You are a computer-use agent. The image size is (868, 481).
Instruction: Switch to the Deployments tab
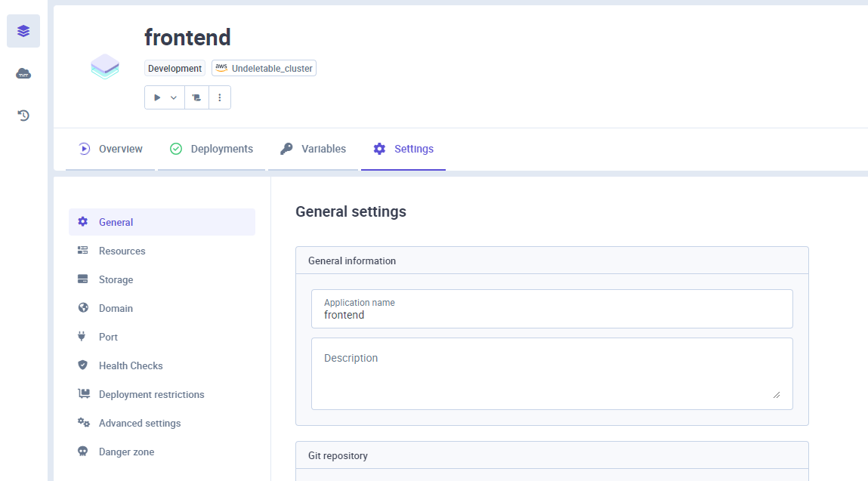[211, 149]
